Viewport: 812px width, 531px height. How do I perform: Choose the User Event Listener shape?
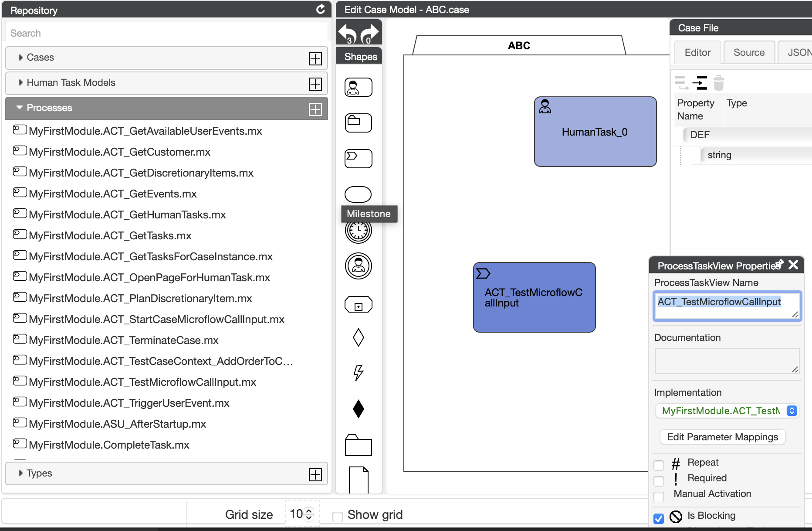click(358, 266)
